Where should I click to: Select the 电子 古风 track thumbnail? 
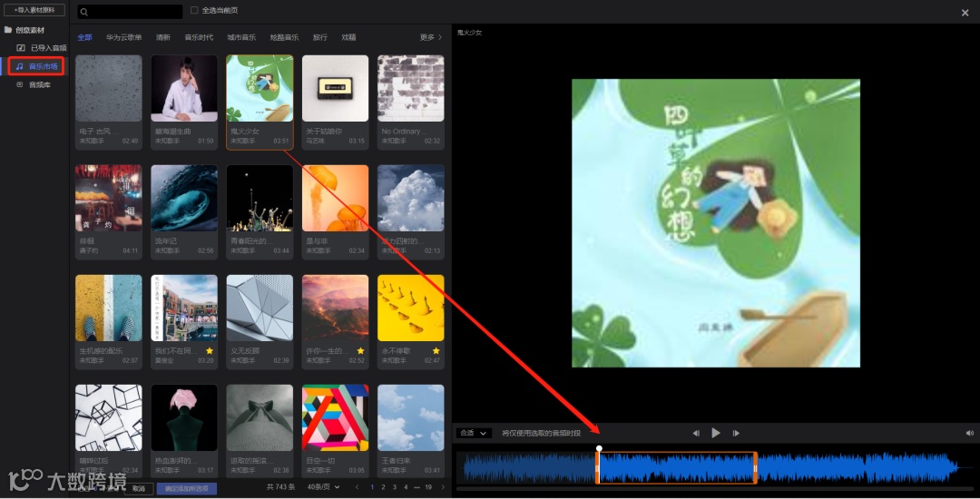pyautogui.click(x=109, y=88)
